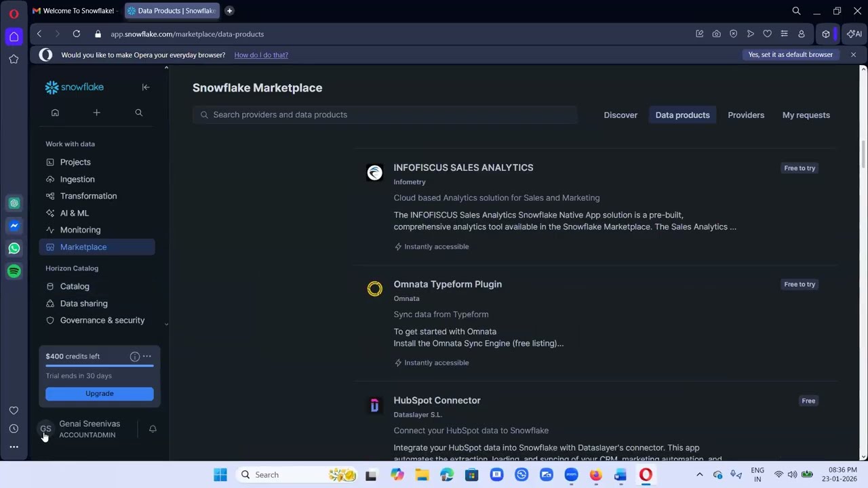This screenshot has width=868, height=488.
Task: Switch to the Providers tab
Action: click(746, 115)
